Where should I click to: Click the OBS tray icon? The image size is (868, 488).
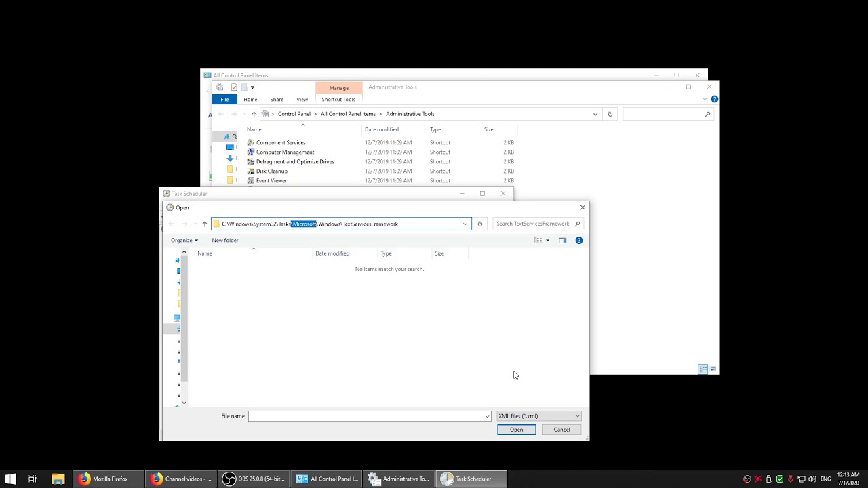747,479
